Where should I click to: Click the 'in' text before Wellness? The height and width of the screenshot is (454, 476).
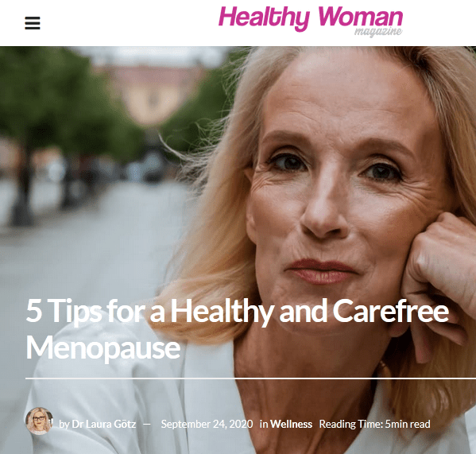point(264,424)
